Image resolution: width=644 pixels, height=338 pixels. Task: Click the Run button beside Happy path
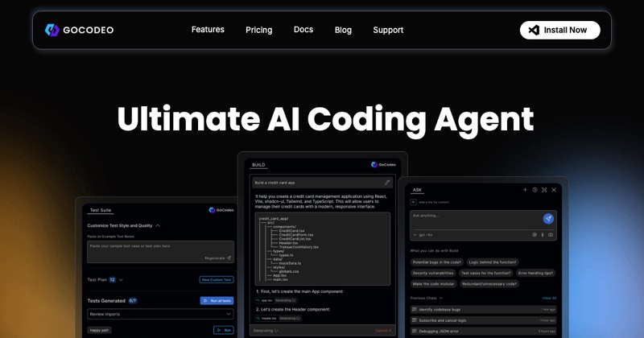[x=224, y=330]
